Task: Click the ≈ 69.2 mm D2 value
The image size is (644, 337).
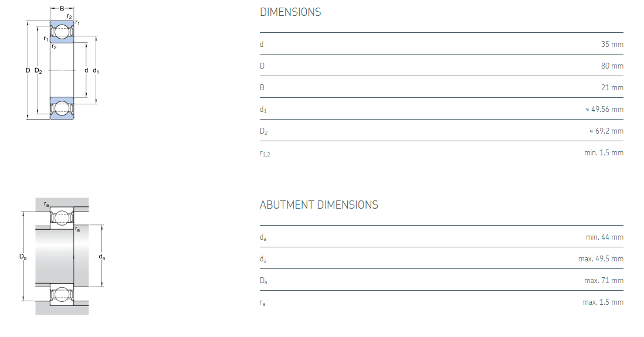Action: [606, 131]
